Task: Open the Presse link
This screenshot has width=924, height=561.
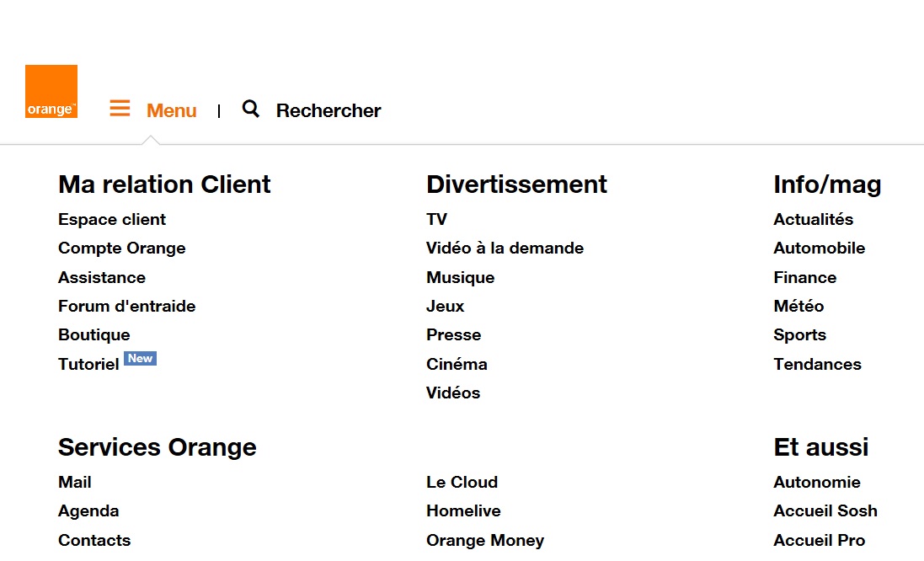Action: [454, 334]
